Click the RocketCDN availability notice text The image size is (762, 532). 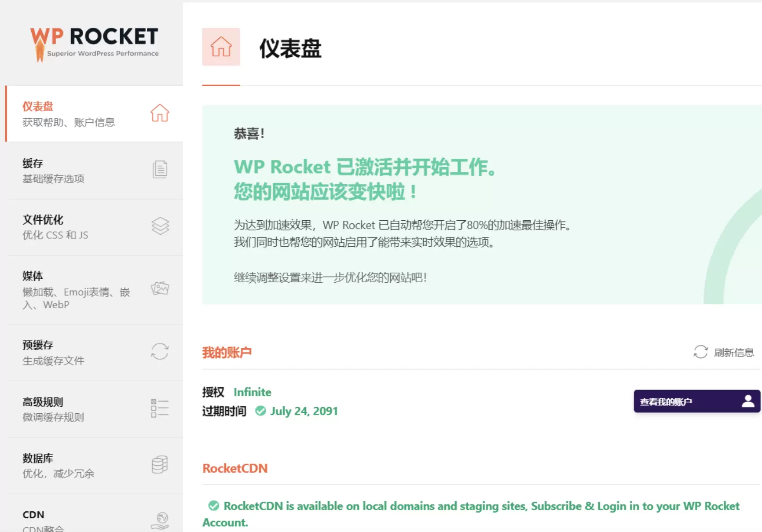point(471,514)
